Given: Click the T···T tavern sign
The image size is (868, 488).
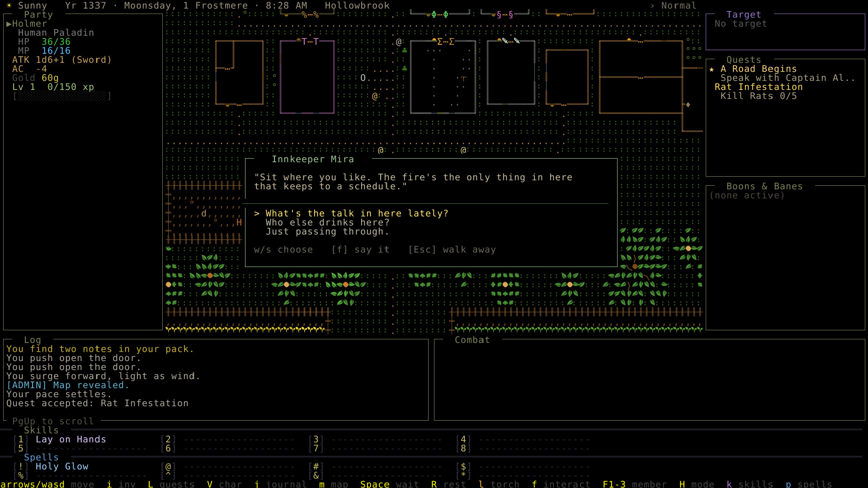Looking at the screenshot, I should click(x=310, y=42).
